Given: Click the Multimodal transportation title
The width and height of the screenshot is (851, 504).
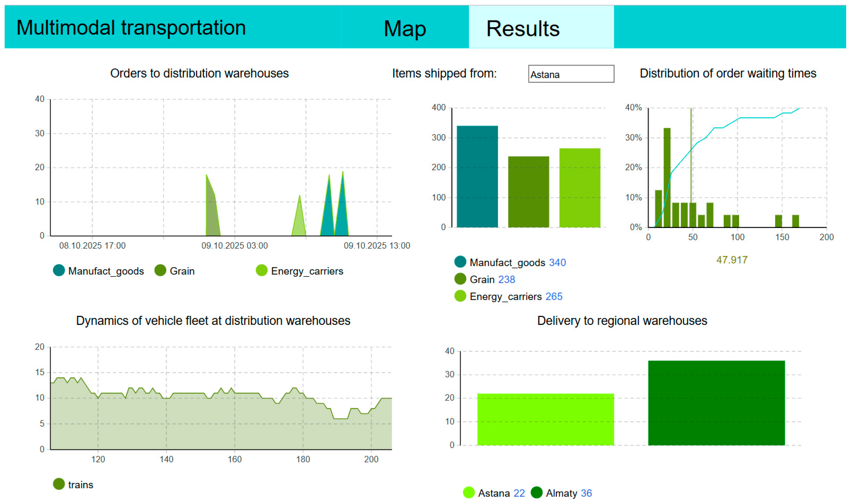Looking at the screenshot, I should [x=131, y=28].
